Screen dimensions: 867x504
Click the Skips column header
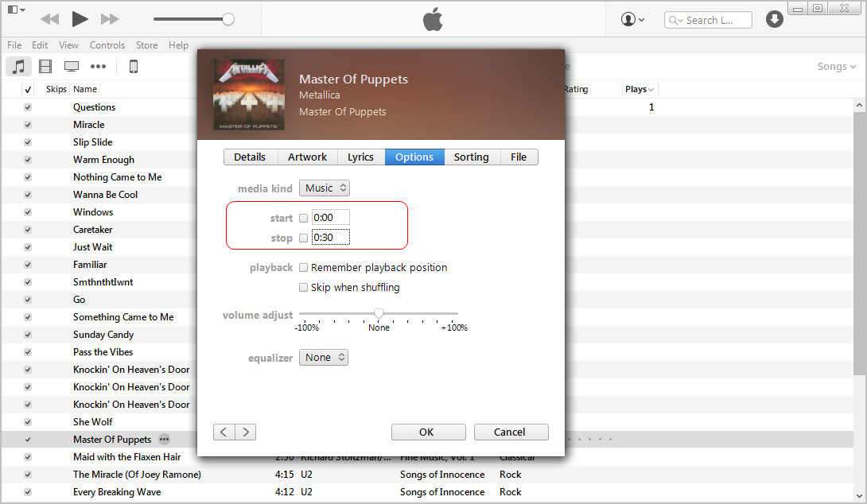56,89
